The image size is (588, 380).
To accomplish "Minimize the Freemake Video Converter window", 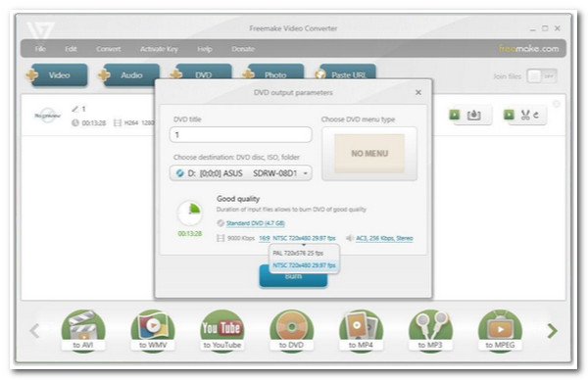I will tap(533, 28).
